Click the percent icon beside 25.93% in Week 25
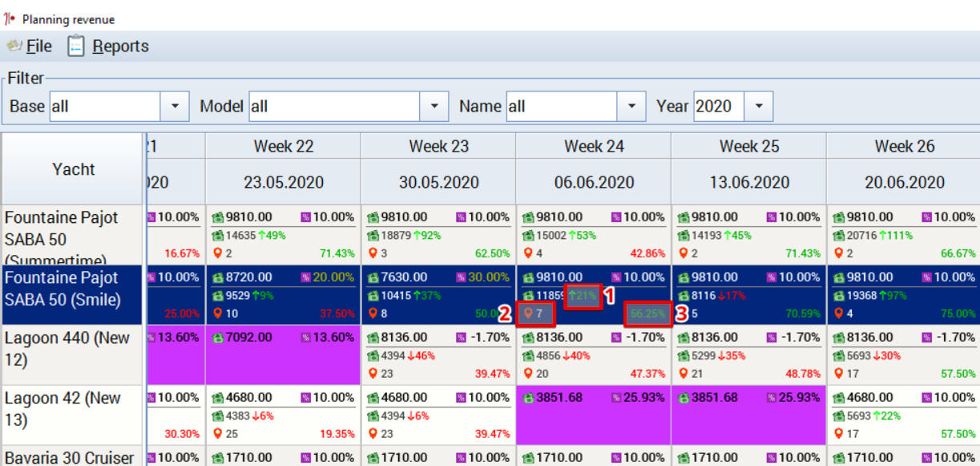This screenshot has width=980, height=466. click(772, 398)
